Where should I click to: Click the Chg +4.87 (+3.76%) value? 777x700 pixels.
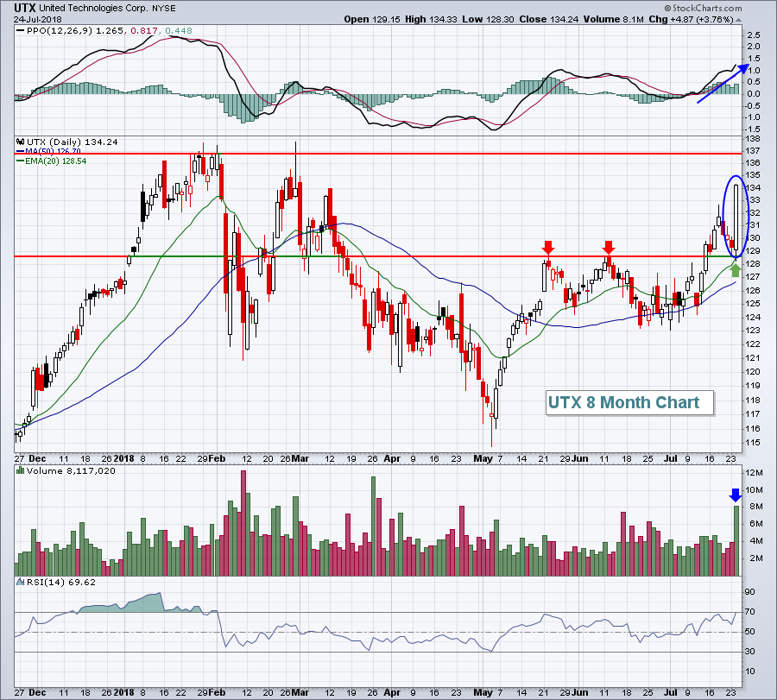tap(691, 19)
